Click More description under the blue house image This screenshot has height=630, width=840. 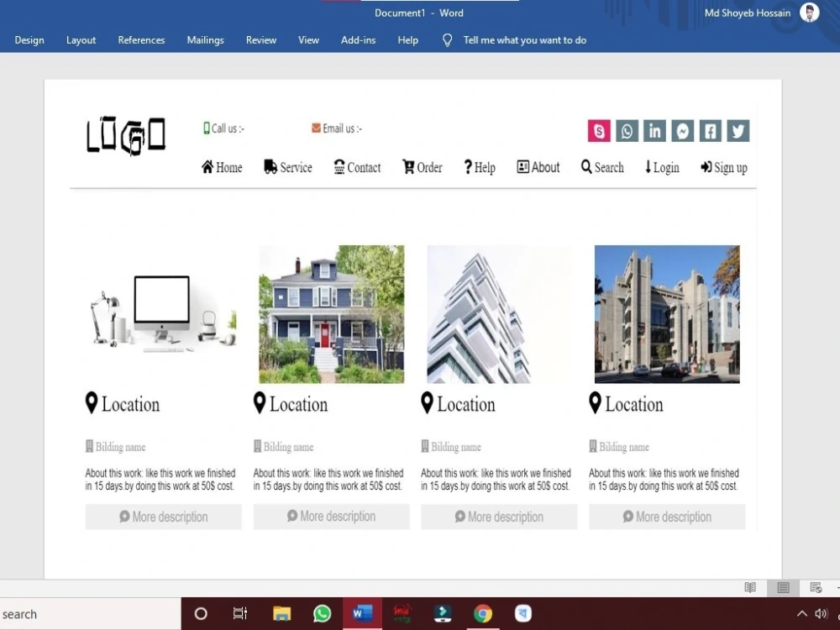[332, 517]
